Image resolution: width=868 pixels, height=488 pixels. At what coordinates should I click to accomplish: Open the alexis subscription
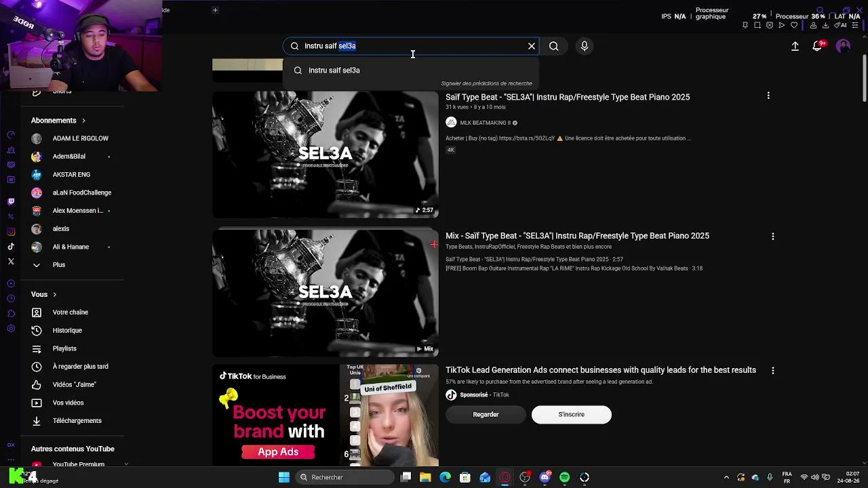tap(73, 228)
